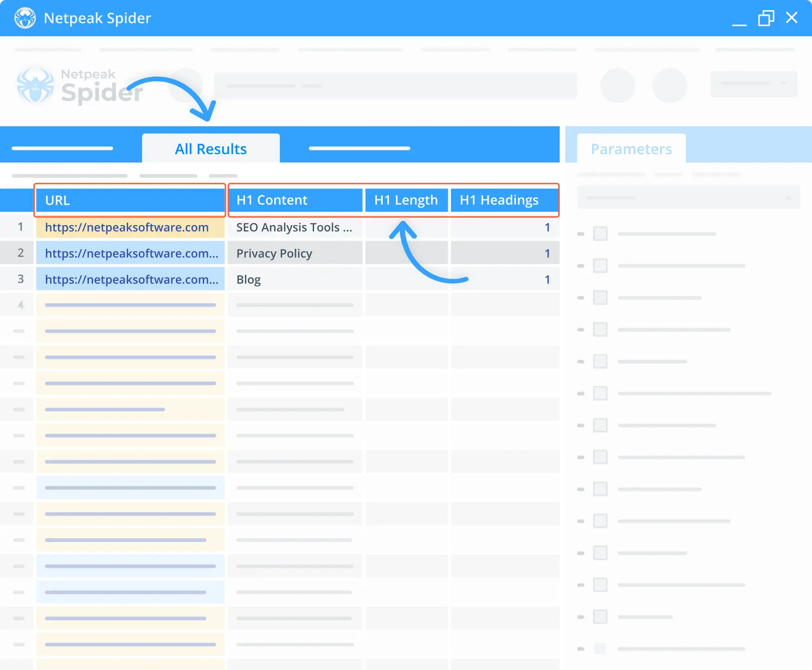The height and width of the screenshot is (670, 812).
Task: Click the Netpeak Spider title bar logo icon
Action: [x=25, y=18]
